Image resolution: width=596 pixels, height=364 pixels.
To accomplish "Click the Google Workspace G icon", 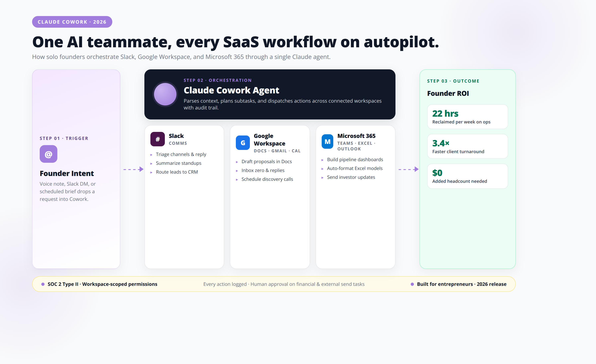I will click(x=243, y=143).
